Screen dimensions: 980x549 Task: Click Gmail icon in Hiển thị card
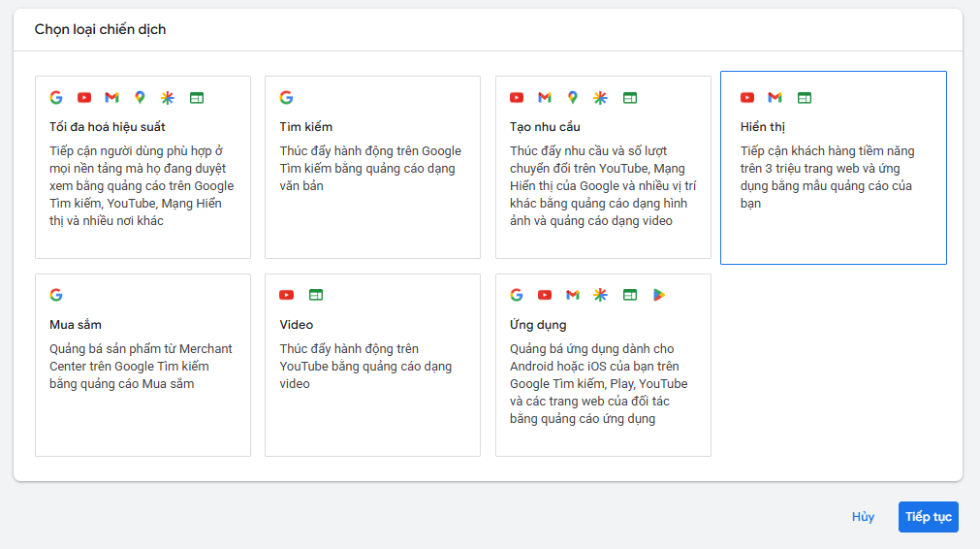point(775,98)
